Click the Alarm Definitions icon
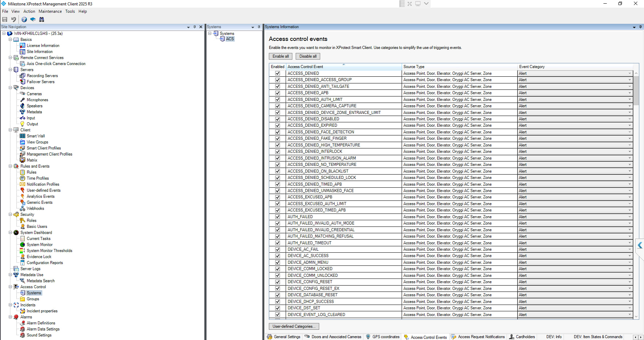 click(x=22, y=323)
